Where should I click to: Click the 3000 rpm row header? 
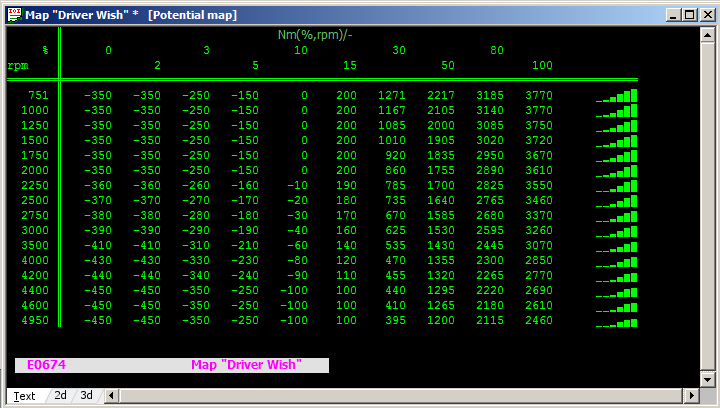click(x=35, y=230)
